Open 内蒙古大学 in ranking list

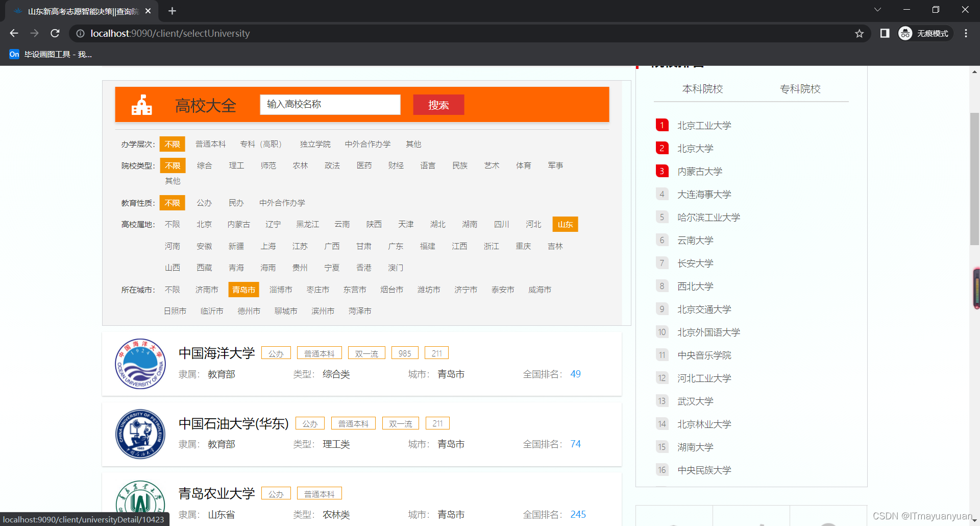pos(700,172)
